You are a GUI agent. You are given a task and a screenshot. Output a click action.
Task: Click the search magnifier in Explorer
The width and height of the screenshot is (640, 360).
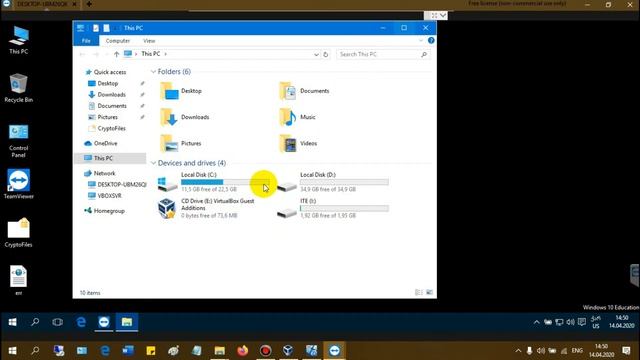tap(424, 54)
